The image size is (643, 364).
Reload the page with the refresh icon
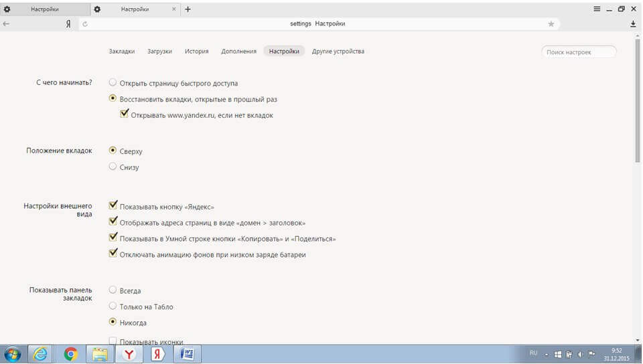click(84, 24)
